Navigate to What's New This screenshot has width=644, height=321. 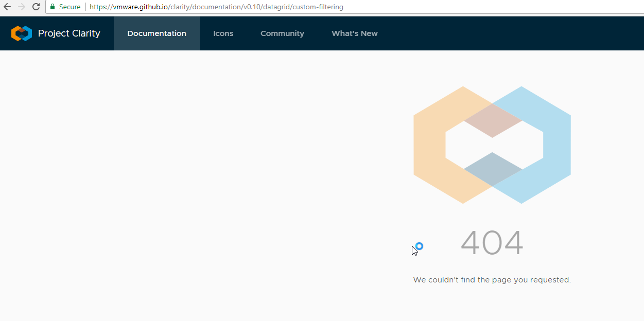(x=354, y=33)
